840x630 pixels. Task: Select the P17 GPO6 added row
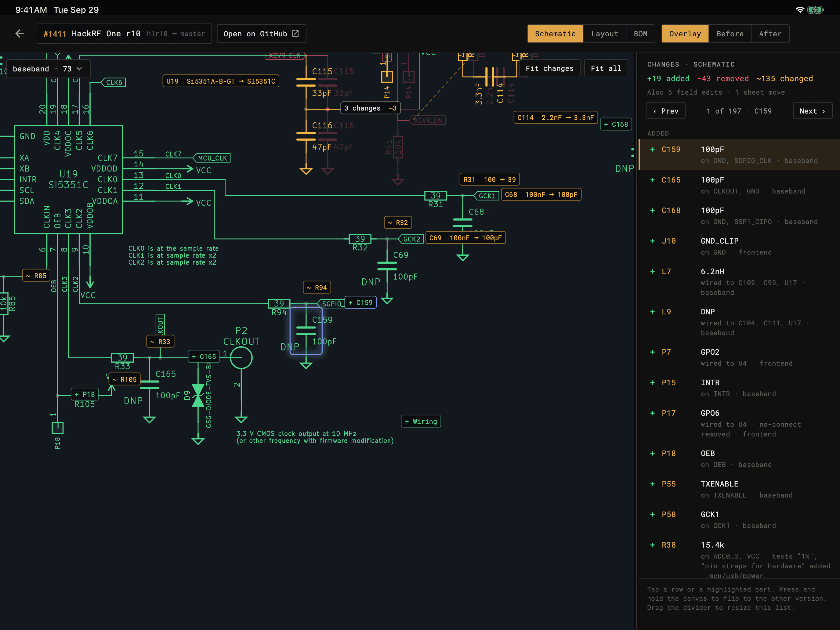pos(739,423)
